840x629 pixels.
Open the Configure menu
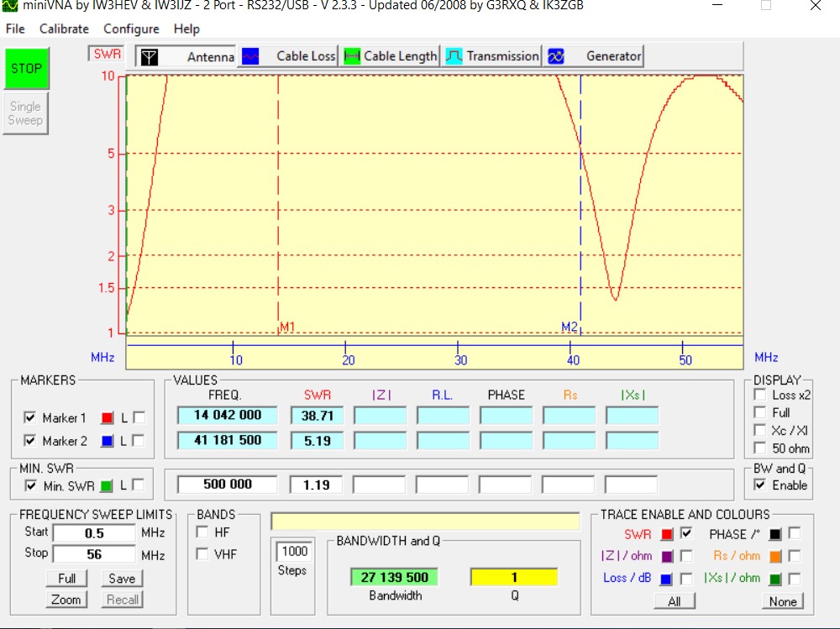coord(131,29)
